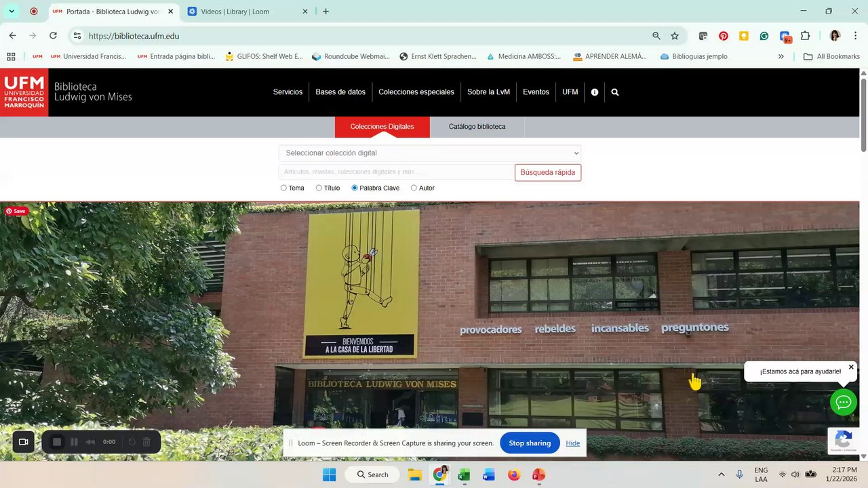Open Excel from taskbar
The image size is (868, 488).
click(x=464, y=474)
